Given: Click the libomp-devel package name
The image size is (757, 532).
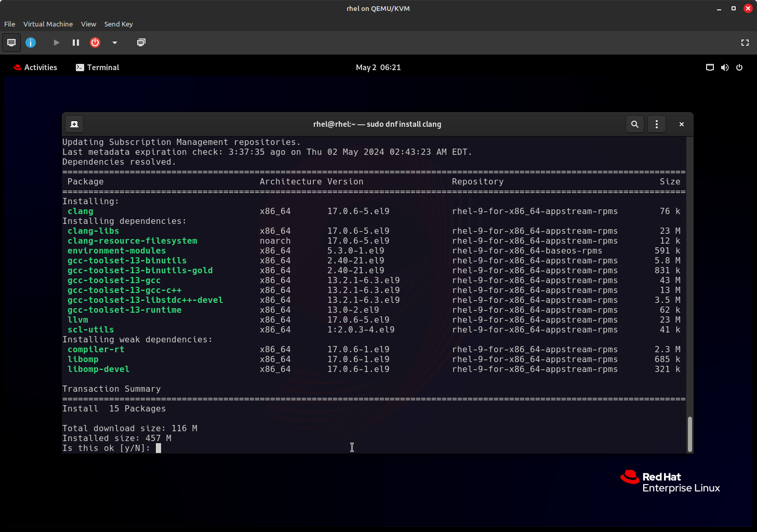Looking at the screenshot, I should [99, 369].
